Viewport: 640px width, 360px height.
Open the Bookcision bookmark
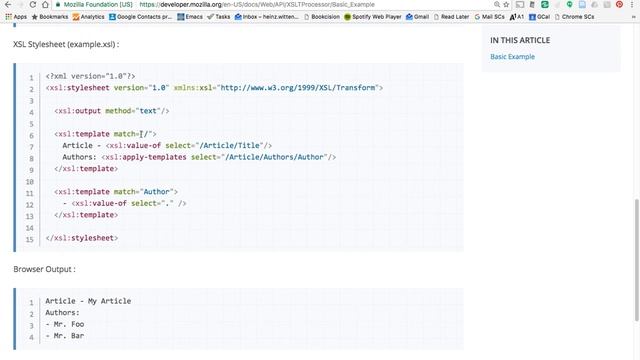(322, 17)
